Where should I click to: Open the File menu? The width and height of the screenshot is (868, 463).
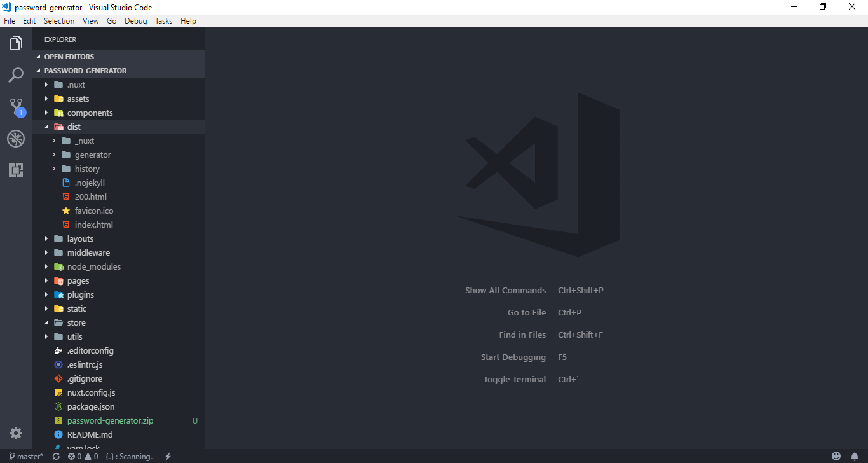coord(10,21)
